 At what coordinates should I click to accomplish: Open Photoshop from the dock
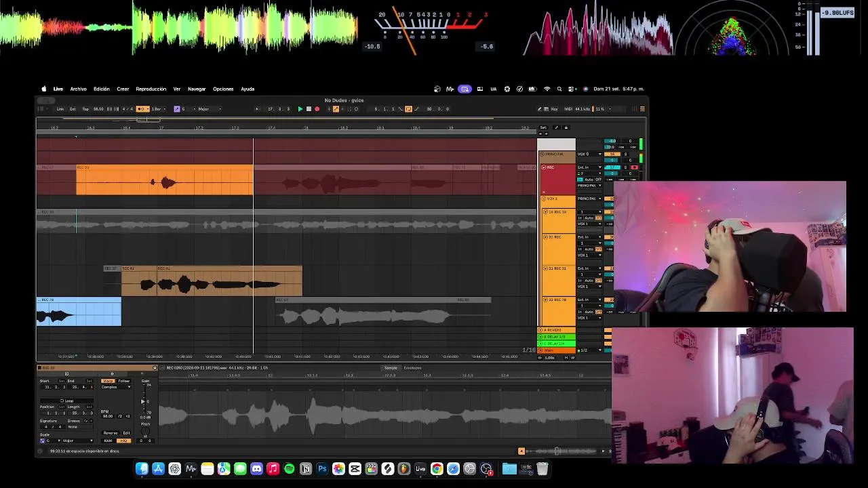[322, 468]
